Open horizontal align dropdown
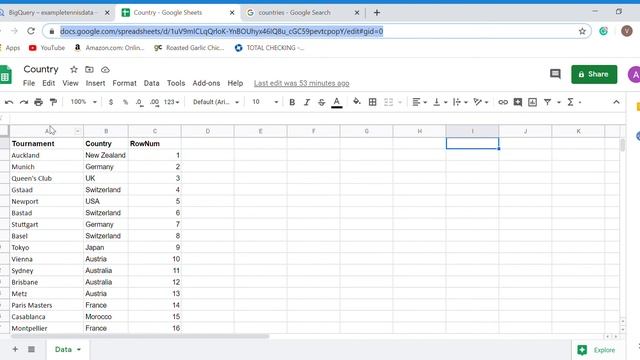The image size is (640, 360). pos(419,102)
